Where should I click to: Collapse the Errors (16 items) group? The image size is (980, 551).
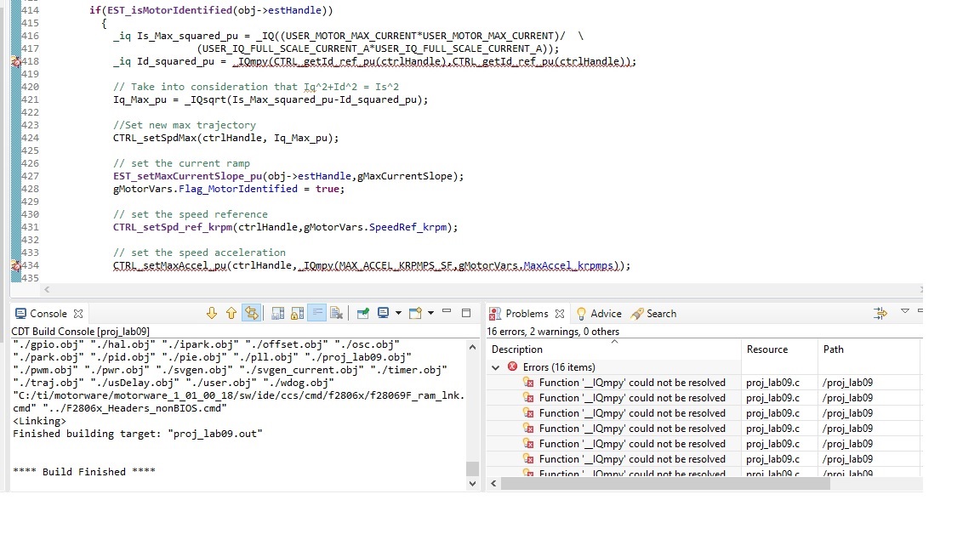[496, 367]
